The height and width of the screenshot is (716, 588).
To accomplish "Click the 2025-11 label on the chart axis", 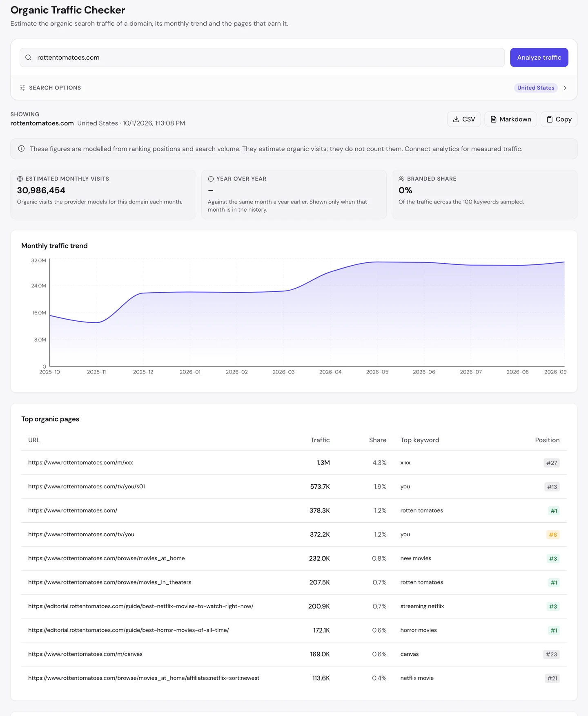I will (96, 372).
